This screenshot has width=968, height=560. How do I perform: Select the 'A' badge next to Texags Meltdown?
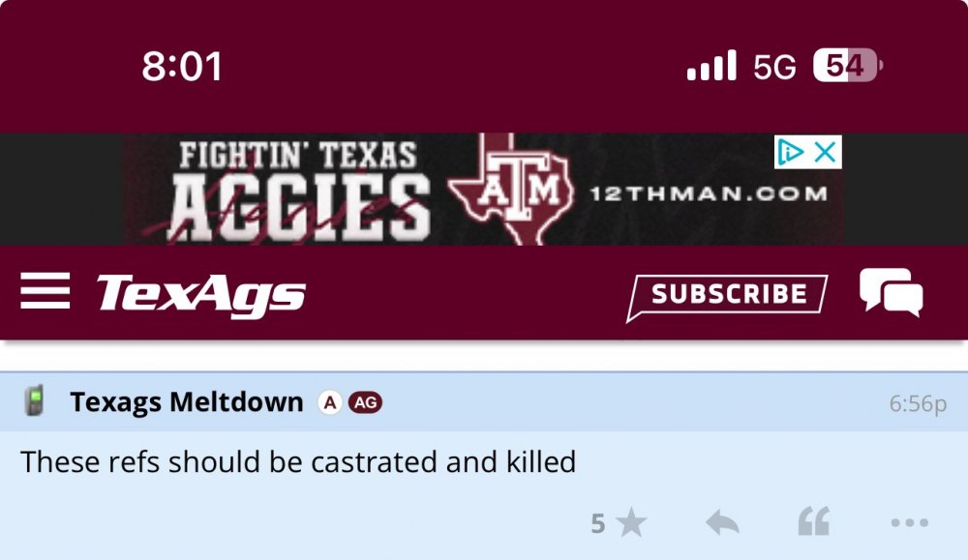pyautogui.click(x=328, y=402)
